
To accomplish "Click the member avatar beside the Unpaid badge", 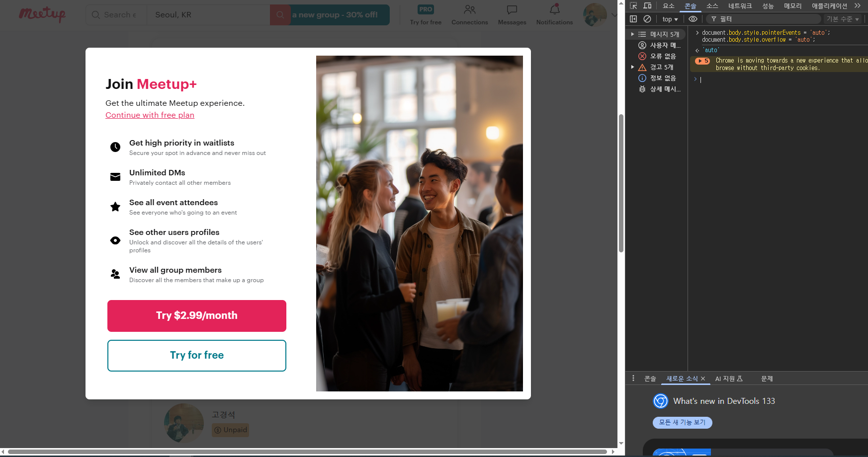I will (184, 423).
